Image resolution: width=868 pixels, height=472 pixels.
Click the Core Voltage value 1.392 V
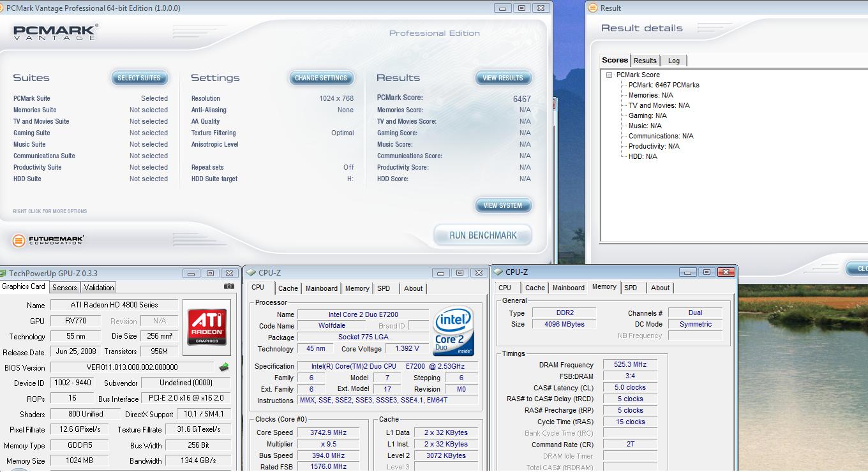[x=407, y=348]
